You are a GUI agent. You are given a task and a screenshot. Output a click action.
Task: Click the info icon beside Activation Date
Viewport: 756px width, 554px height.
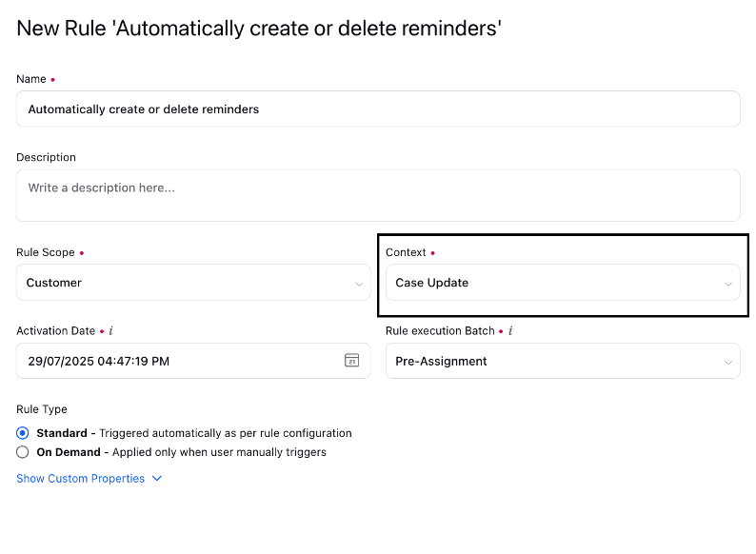click(x=110, y=330)
